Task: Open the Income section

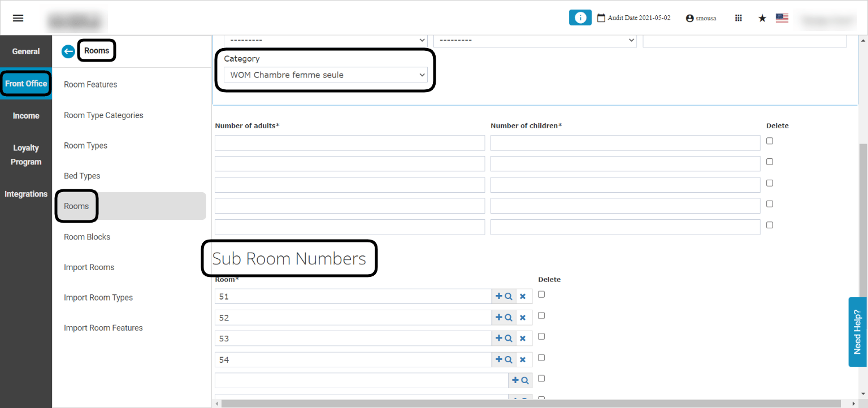Action: coord(26,116)
